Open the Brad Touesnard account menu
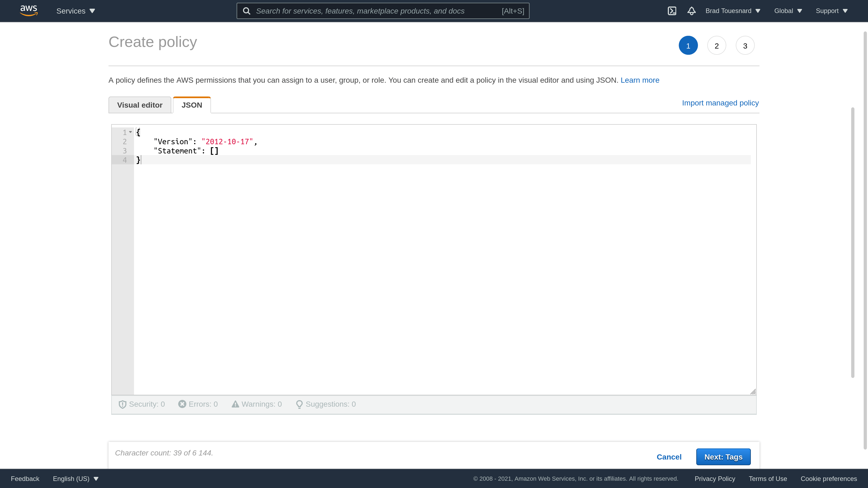This screenshot has width=868, height=488. (733, 11)
